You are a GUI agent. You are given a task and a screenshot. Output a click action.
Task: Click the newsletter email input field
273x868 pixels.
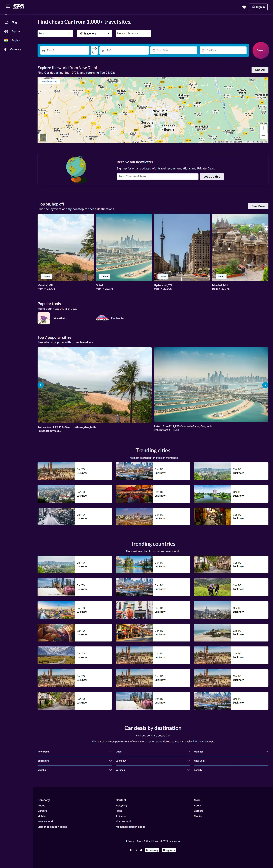point(157,176)
